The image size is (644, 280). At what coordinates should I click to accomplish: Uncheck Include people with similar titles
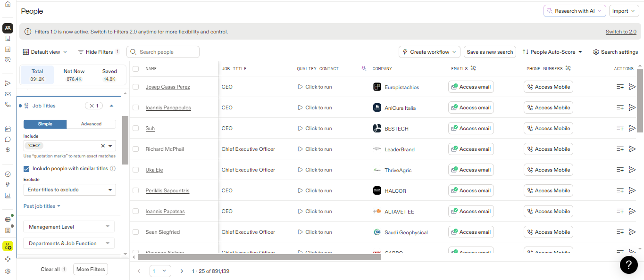point(27,169)
